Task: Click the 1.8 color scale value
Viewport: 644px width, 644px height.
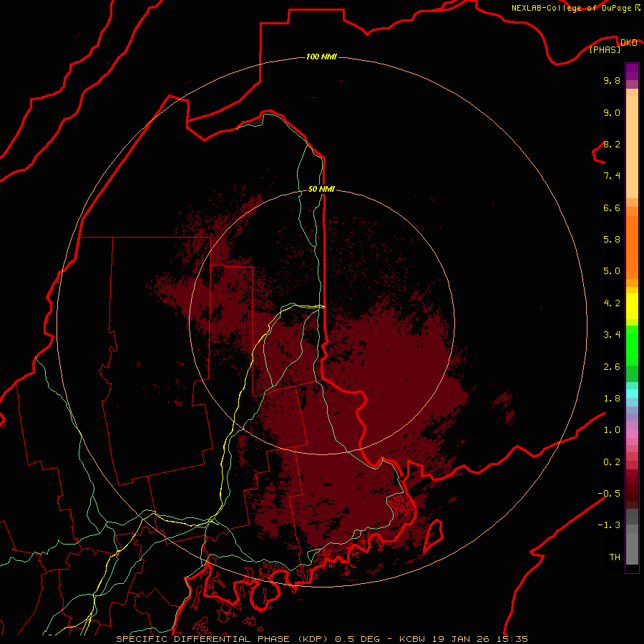Action: pos(612,399)
